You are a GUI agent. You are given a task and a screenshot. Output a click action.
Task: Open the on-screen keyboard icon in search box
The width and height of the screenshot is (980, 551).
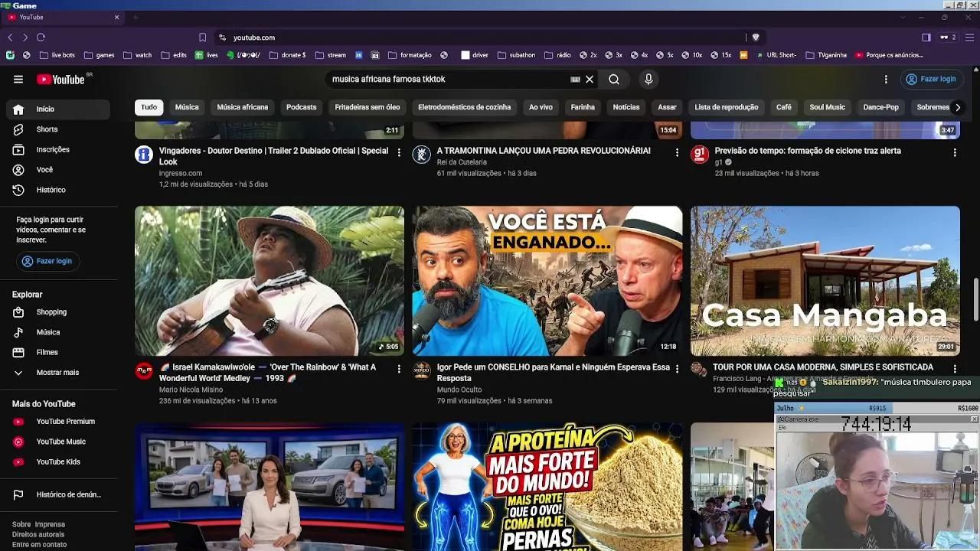click(576, 79)
